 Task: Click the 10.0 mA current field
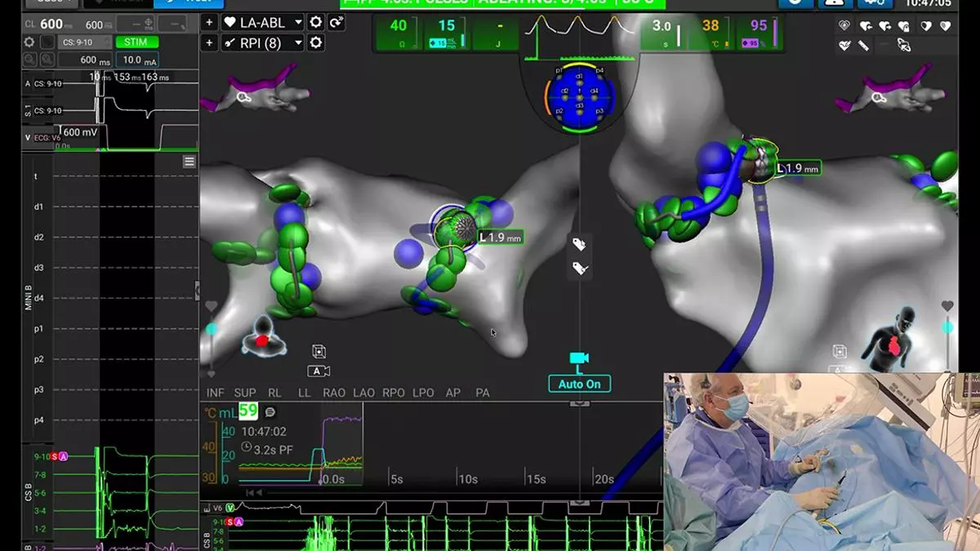pos(137,60)
